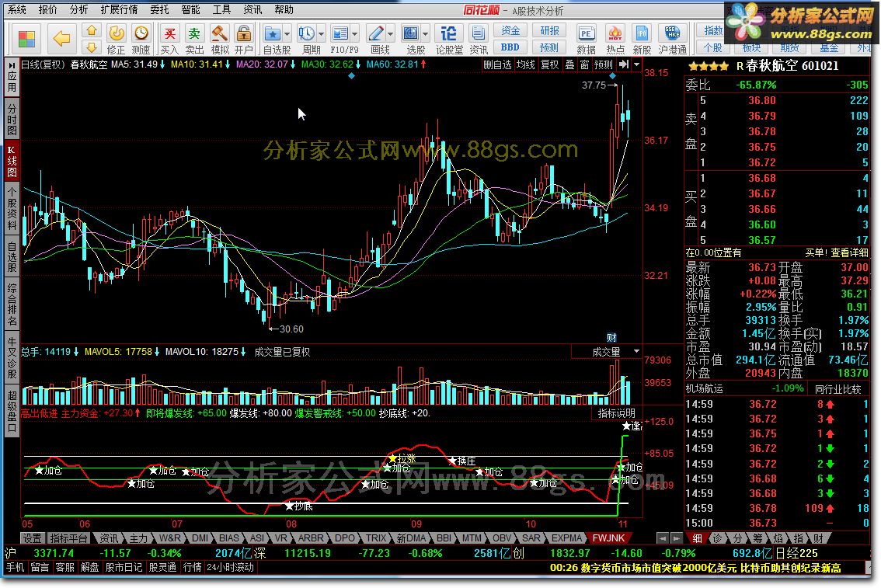Click 删自选 remove from watchlist
This screenshot has width=881, height=588.
pos(497,64)
